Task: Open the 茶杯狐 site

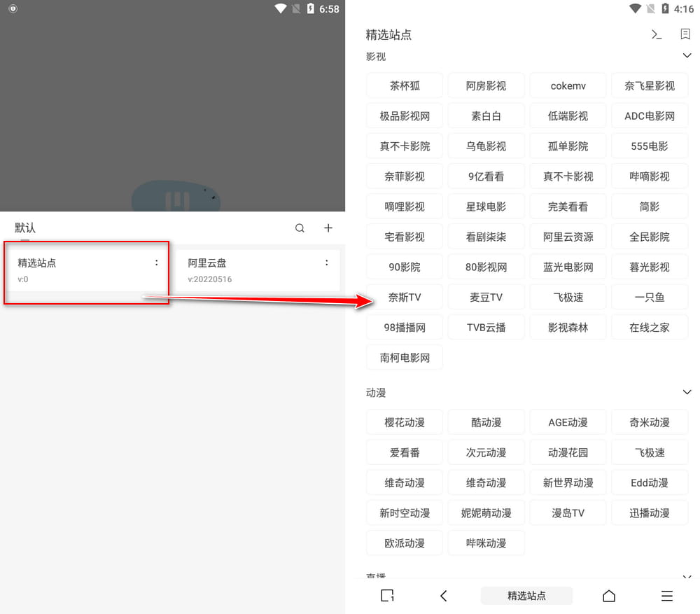Action: 404,85
